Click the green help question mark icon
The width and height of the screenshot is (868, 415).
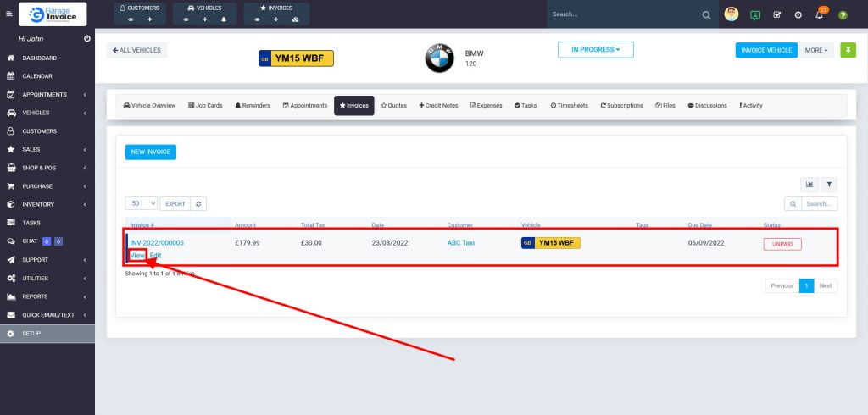(843, 14)
